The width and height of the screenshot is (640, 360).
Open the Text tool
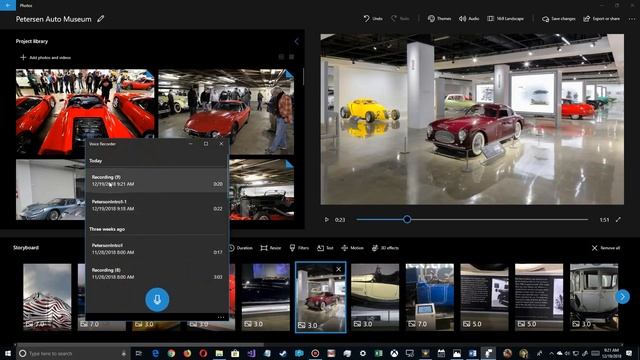click(x=325, y=248)
